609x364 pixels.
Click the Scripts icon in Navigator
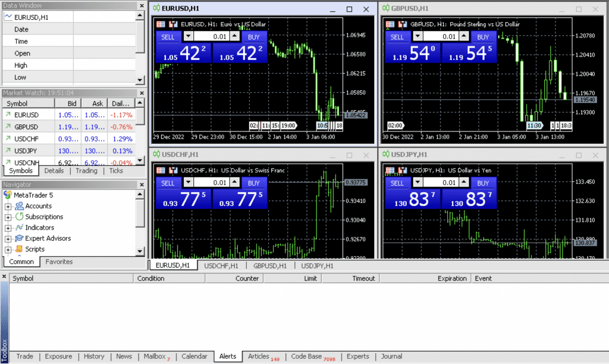click(x=19, y=249)
